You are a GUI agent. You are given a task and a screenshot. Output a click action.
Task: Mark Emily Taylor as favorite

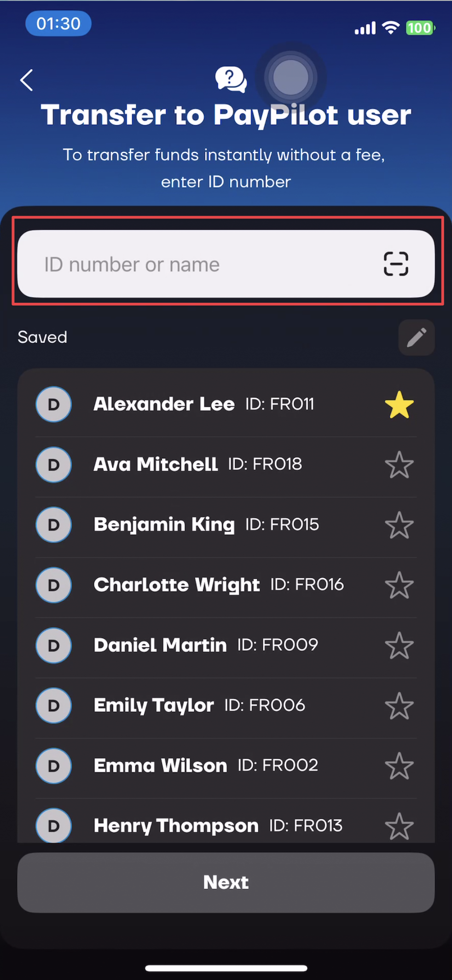click(x=399, y=706)
